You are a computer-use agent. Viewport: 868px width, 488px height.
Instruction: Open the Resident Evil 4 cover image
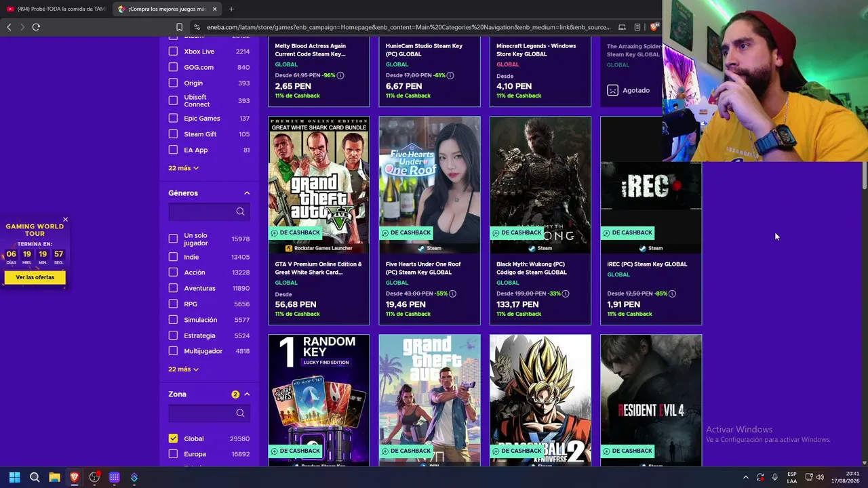tap(651, 401)
